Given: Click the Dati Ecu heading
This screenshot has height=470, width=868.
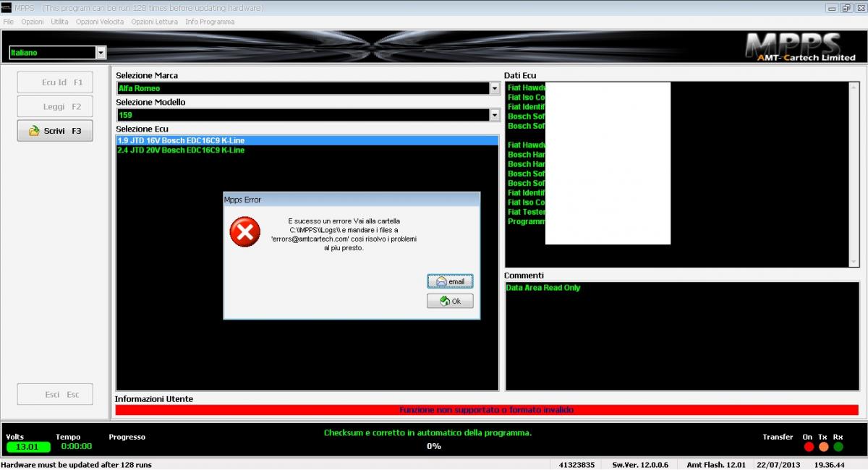Looking at the screenshot, I should (520, 75).
